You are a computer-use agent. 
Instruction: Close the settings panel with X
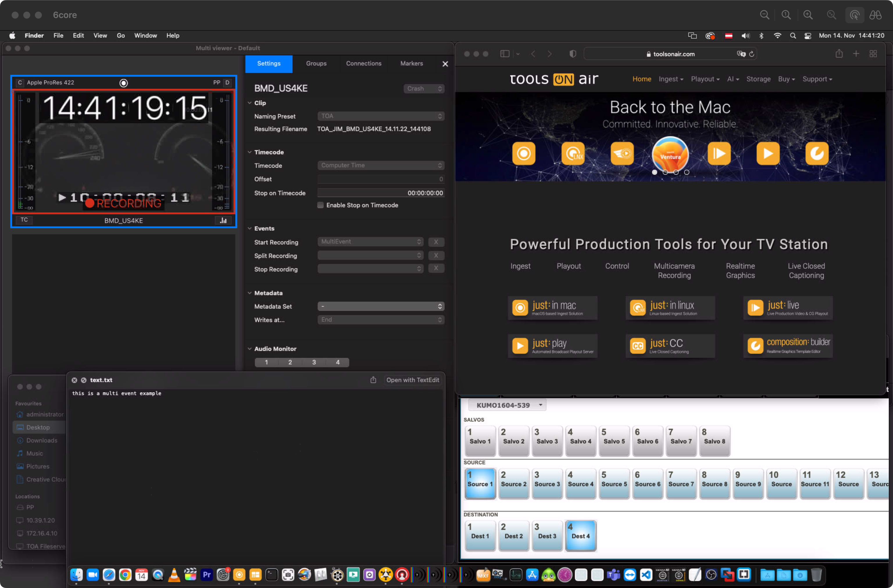pos(445,64)
